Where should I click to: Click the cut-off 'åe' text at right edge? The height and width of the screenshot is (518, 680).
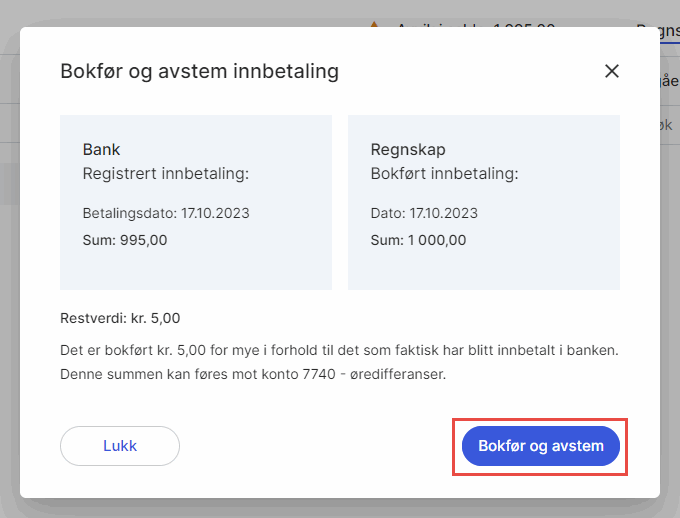670,82
